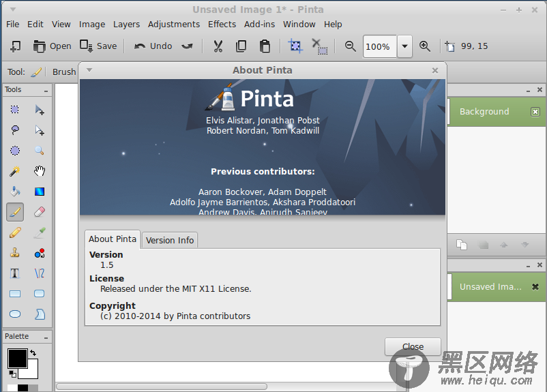547x392 pixels.
Task: Select the Ellipse Select tool
Action: (14, 151)
